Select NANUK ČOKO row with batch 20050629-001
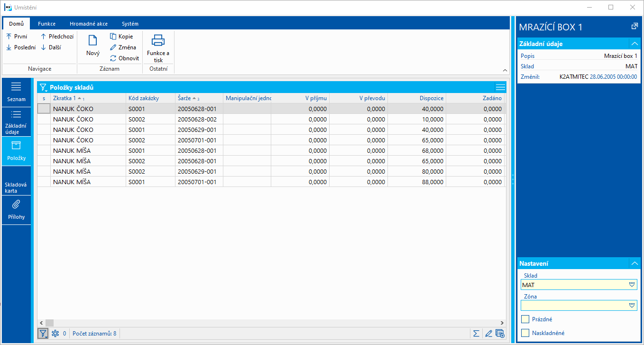The image size is (644, 345). click(x=271, y=130)
